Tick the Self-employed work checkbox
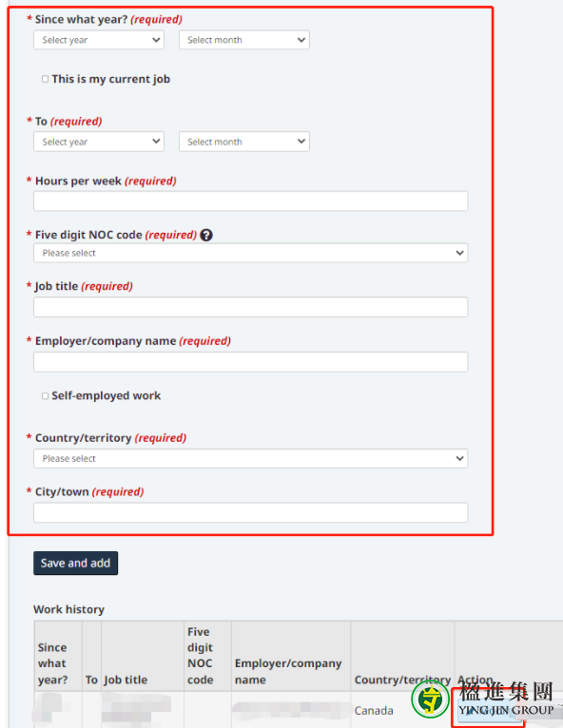563x728 pixels. (45, 396)
